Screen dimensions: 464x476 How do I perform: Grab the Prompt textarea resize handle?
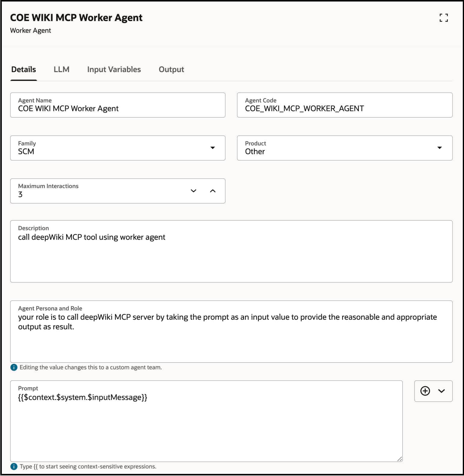click(399, 459)
